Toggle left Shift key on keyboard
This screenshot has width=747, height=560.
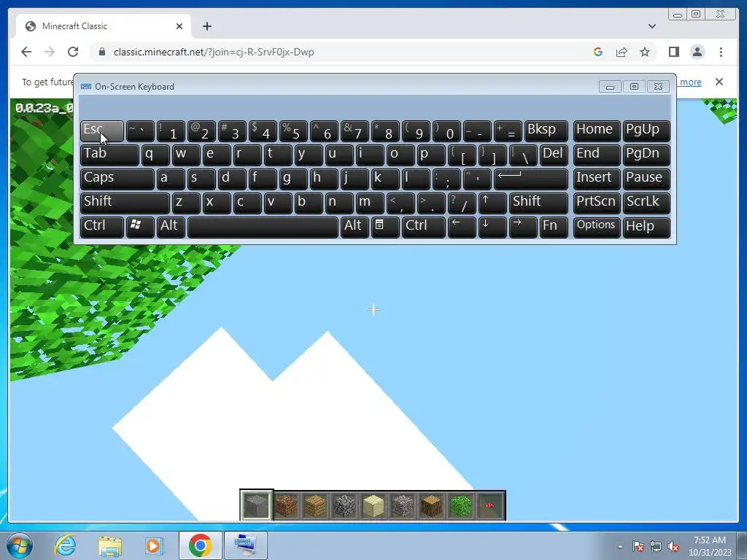[x=125, y=203]
